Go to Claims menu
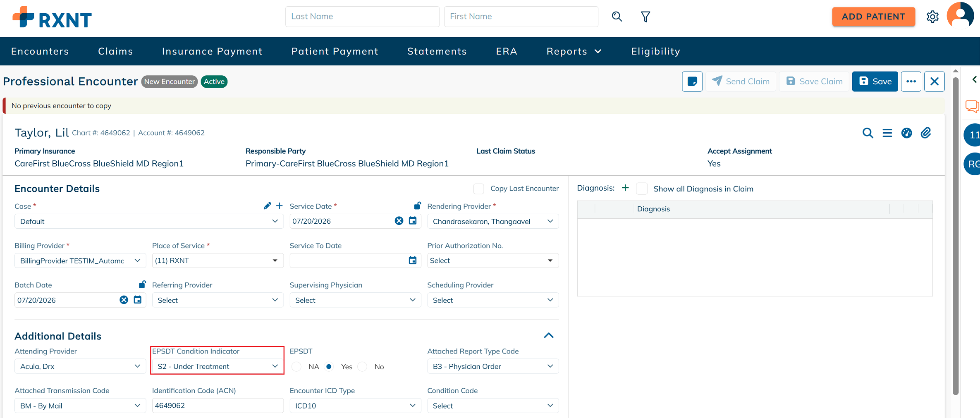980x418 pixels. point(115,51)
